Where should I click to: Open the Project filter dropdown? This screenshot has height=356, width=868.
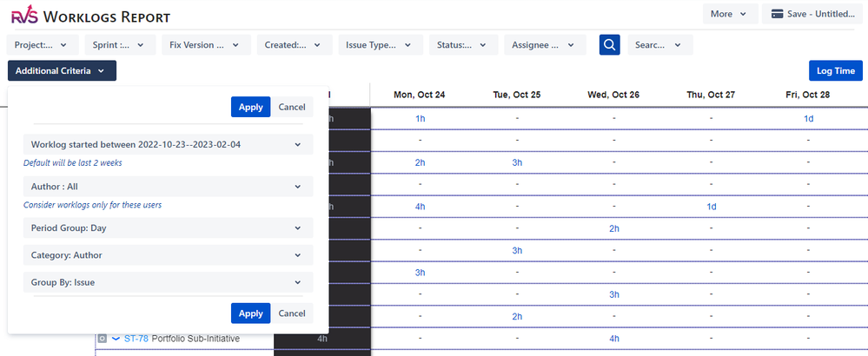click(43, 45)
